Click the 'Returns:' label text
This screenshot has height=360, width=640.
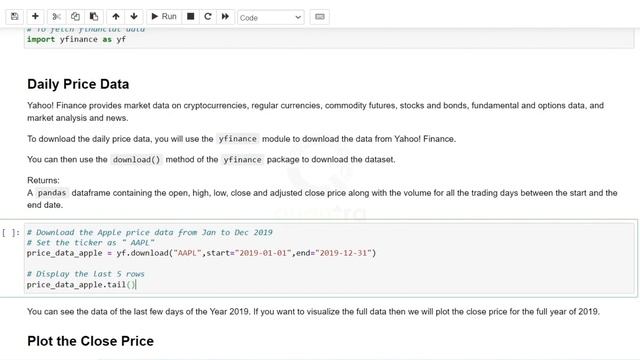click(x=43, y=180)
